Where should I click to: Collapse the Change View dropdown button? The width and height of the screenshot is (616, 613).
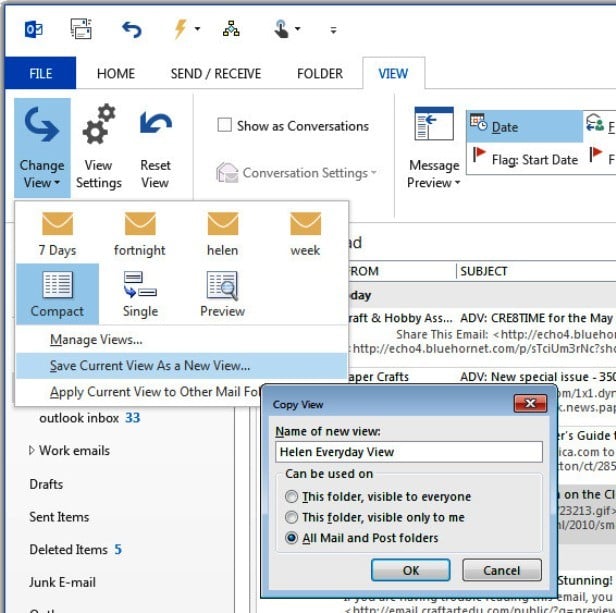point(42,148)
